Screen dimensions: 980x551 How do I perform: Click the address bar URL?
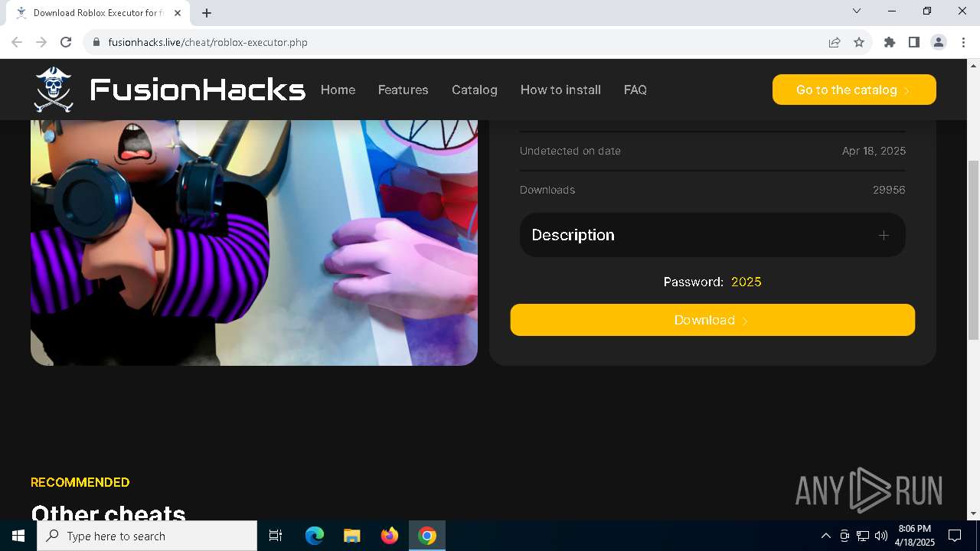pos(207,42)
